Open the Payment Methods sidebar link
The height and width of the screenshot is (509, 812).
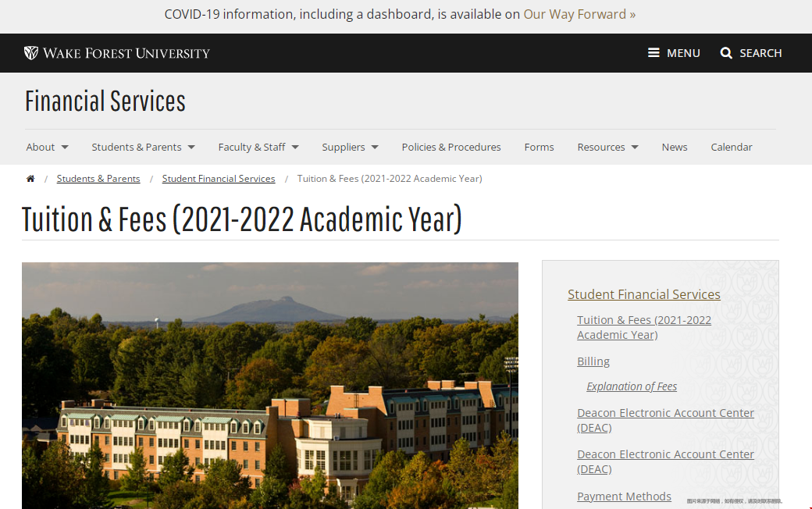click(624, 496)
